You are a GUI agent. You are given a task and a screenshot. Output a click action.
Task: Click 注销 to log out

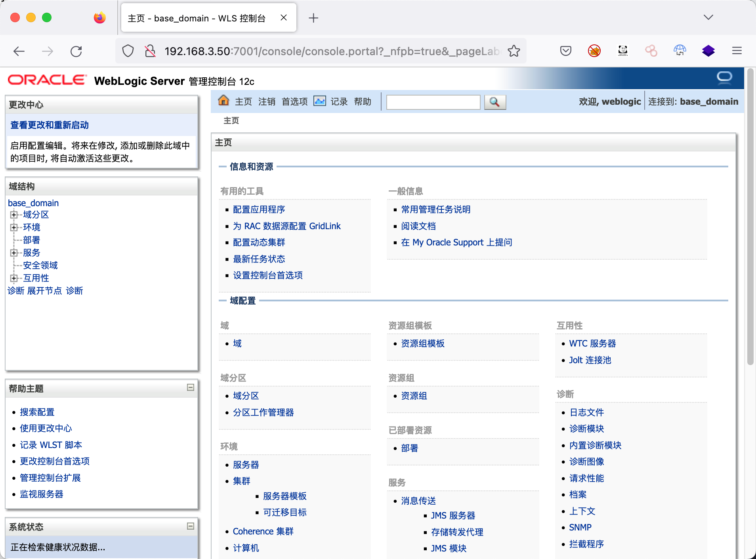point(267,102)
